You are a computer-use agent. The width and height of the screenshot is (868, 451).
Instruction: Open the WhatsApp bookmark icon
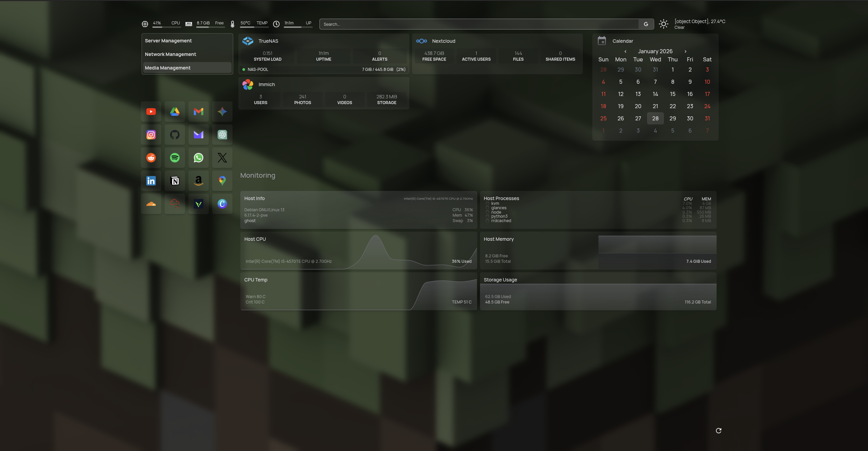[x=199, y=158]
